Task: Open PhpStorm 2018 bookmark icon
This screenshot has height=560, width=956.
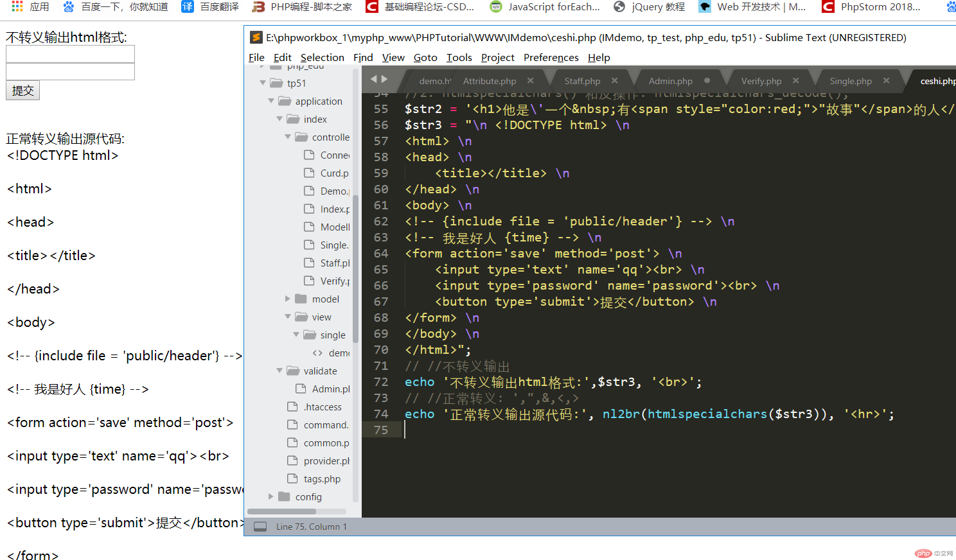Action: click(828, 6)
